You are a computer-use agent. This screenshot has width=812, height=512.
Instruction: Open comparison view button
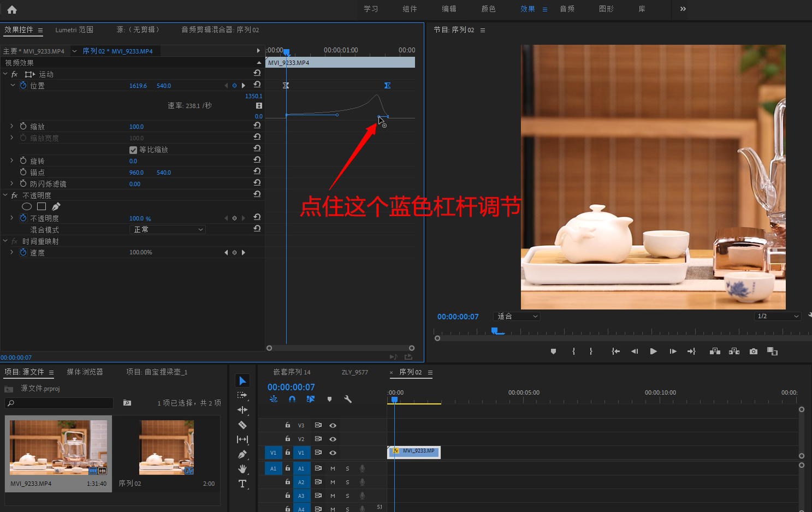pos(772,352)
